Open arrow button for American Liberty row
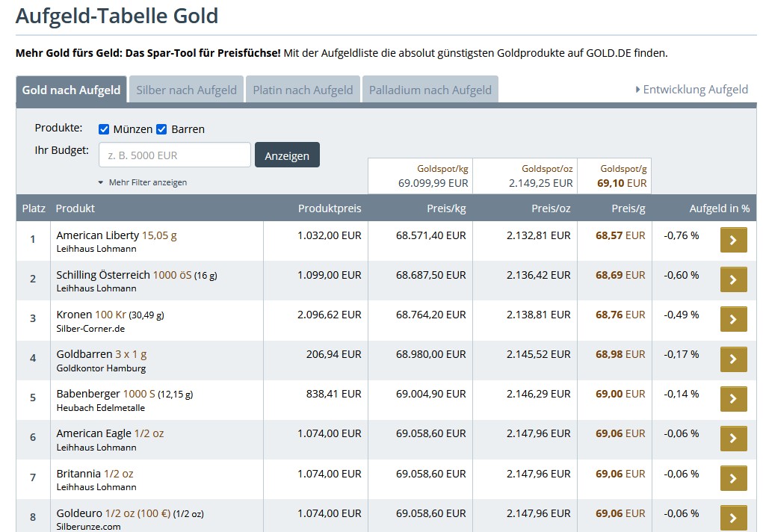Image resolution: width=763 pixels, height=532 pixels. 733,241
